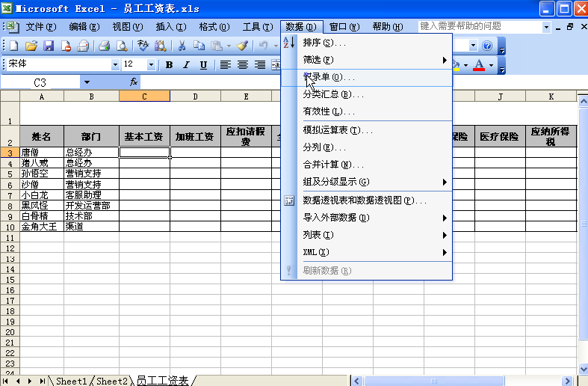Image resolution: width=588 pixels, height=386 pixels.
Task: Open the font color dropdown arrow
Action: pyautogui.click(x=492, y=65)
